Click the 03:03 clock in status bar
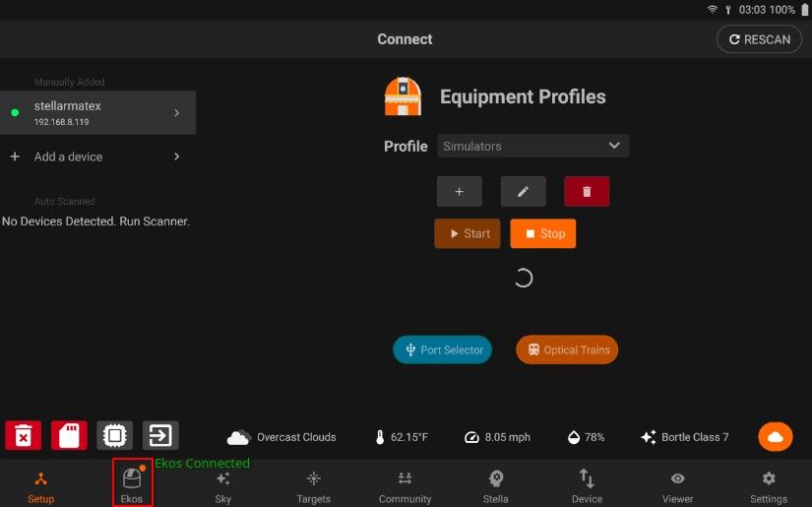The image size is (812, 507). point(752,10)
